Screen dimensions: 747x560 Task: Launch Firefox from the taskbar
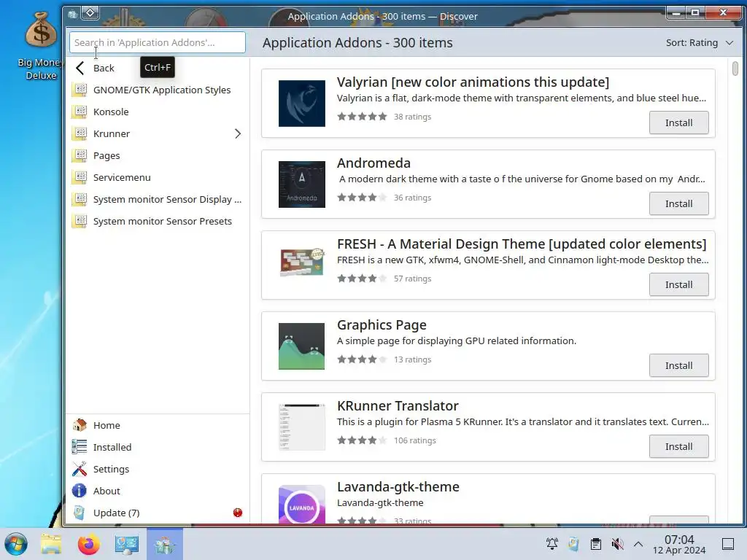(x=88, y=544)
